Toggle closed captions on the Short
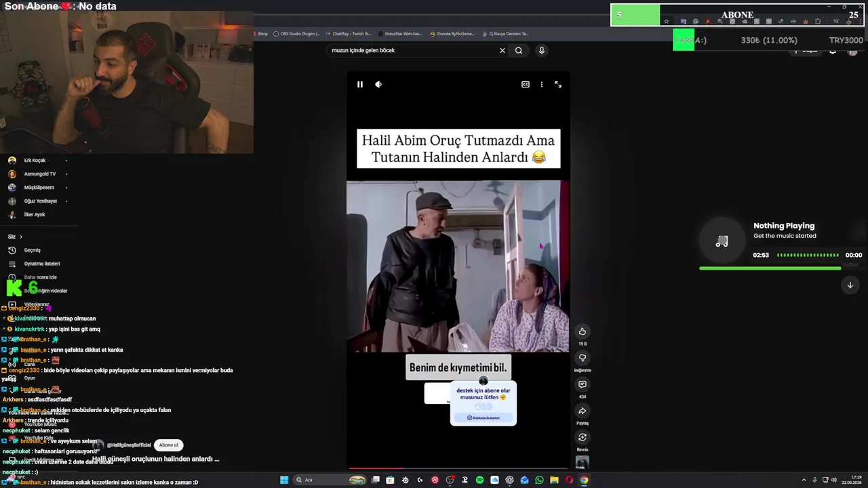 [526, 85]
